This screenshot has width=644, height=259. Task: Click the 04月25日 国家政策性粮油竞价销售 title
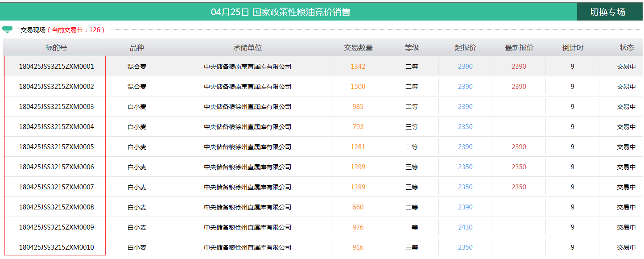click(x=281, y=12)
